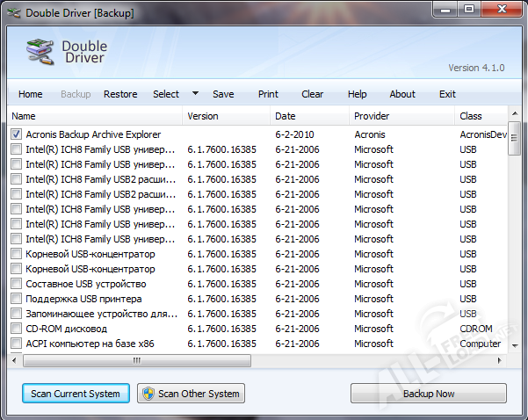Sort drivers by Date column header
This screenshot has width=528, height=420.
[x=307, y=116]
